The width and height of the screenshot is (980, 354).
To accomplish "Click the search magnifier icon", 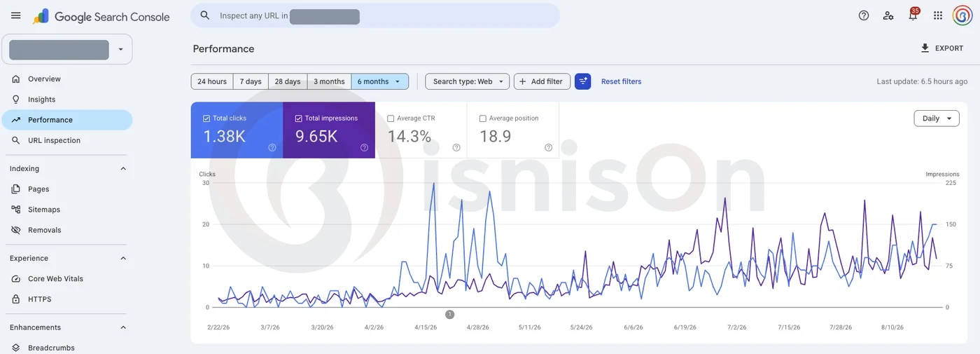I will coord(205,15).
